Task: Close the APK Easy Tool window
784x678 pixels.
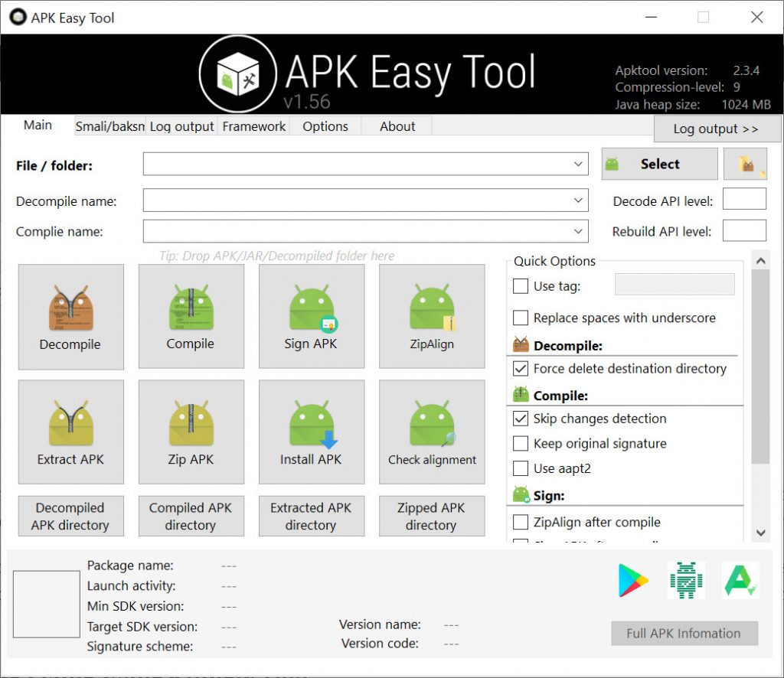Action: (x=757, y=18)
